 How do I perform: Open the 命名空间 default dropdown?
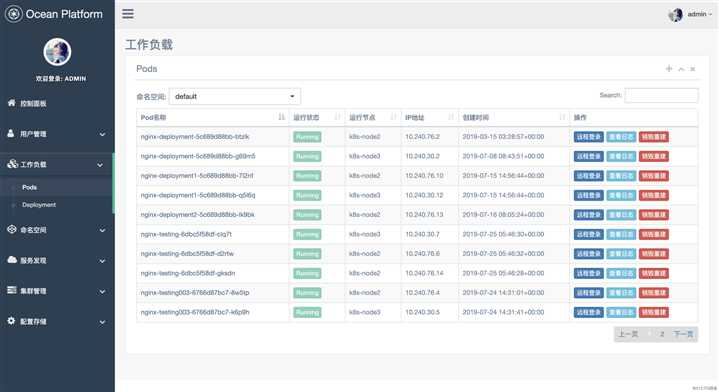[235, 96]
